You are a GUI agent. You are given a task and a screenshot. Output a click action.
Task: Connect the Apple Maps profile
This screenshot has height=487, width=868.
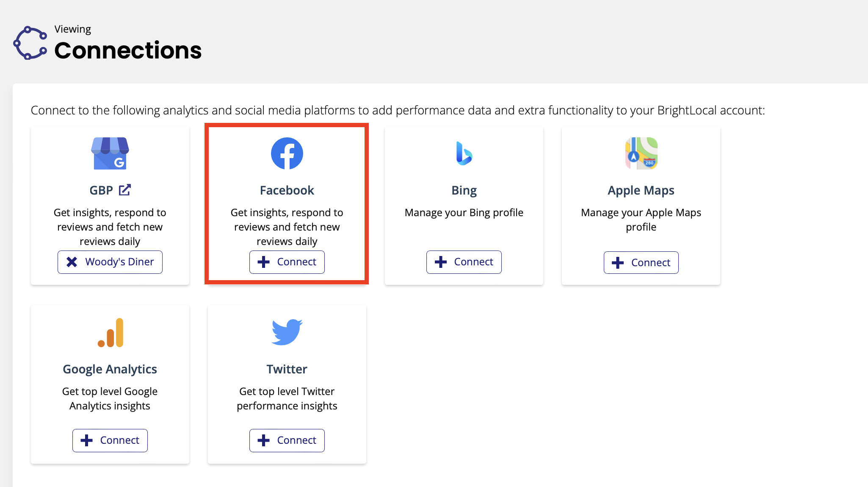click(x=641, y=263)
